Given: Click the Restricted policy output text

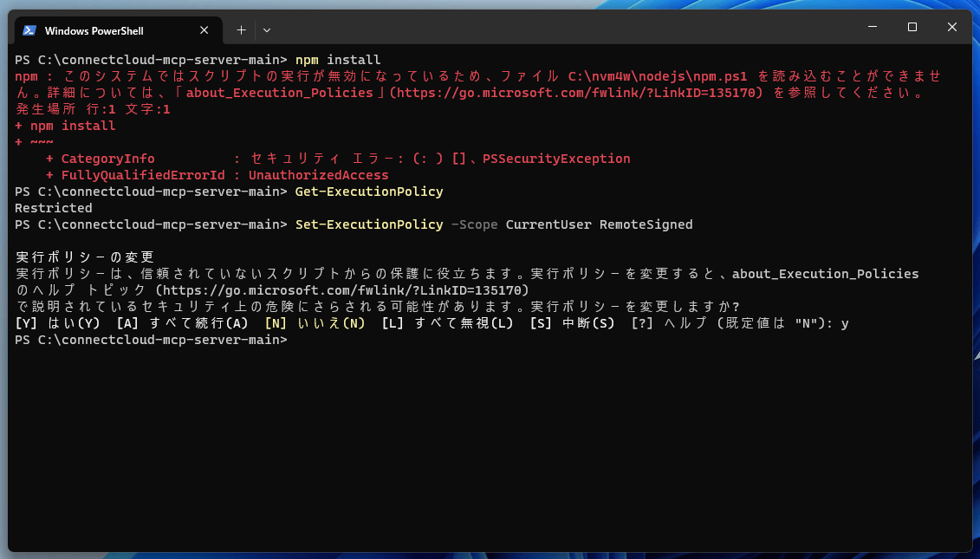Looking at the screenshot, I should click(x=53, y=207).
